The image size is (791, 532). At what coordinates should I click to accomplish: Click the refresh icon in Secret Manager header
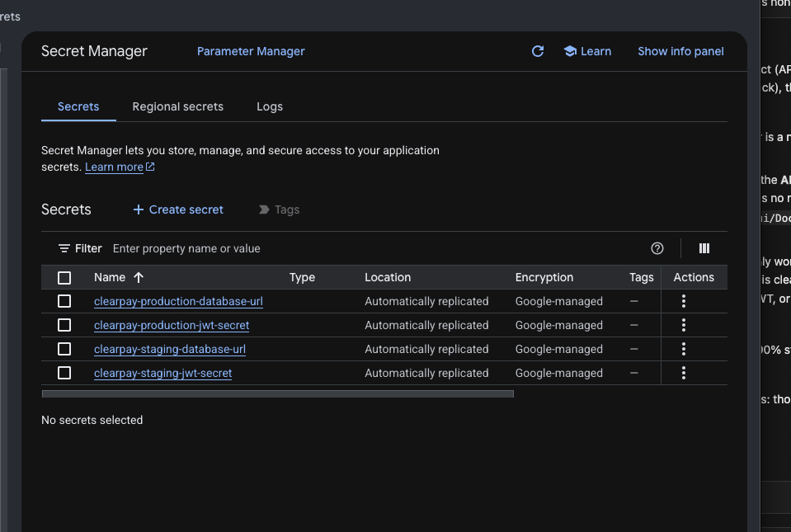(538, 51)
